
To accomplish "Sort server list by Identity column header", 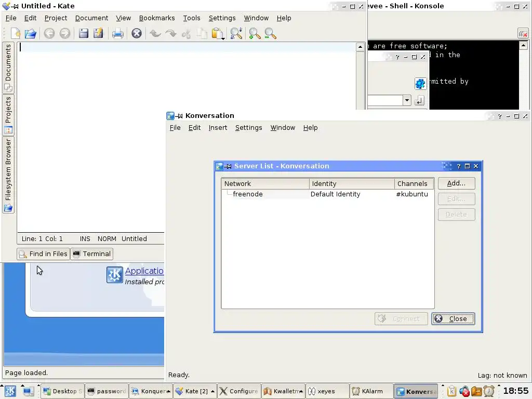I will click(352, 183).
